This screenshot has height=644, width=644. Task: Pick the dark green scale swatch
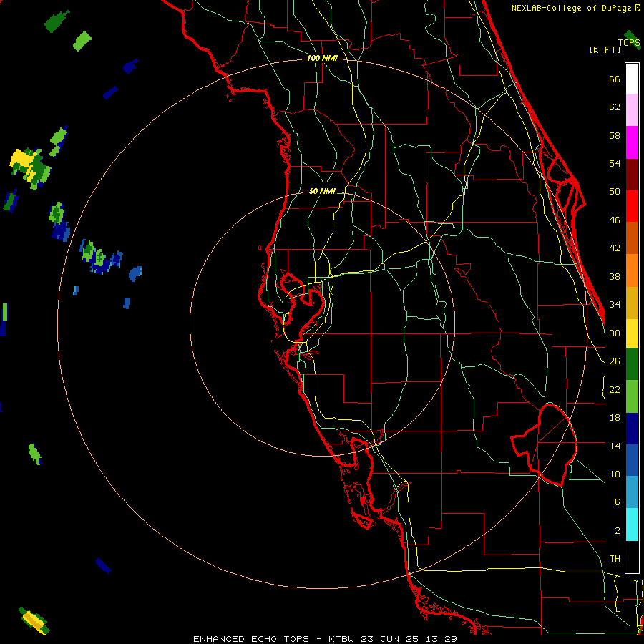click(632, 364)
